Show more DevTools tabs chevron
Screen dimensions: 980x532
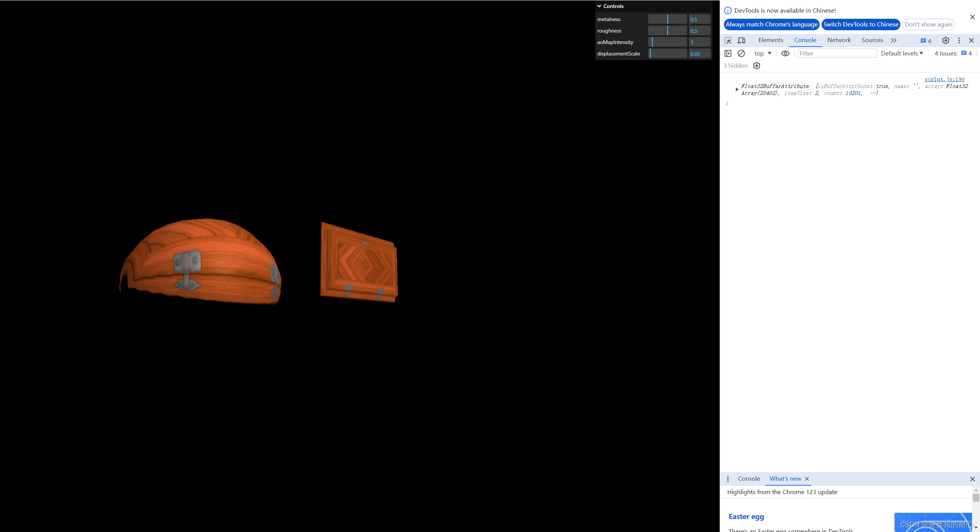click(x=893, y=40)
